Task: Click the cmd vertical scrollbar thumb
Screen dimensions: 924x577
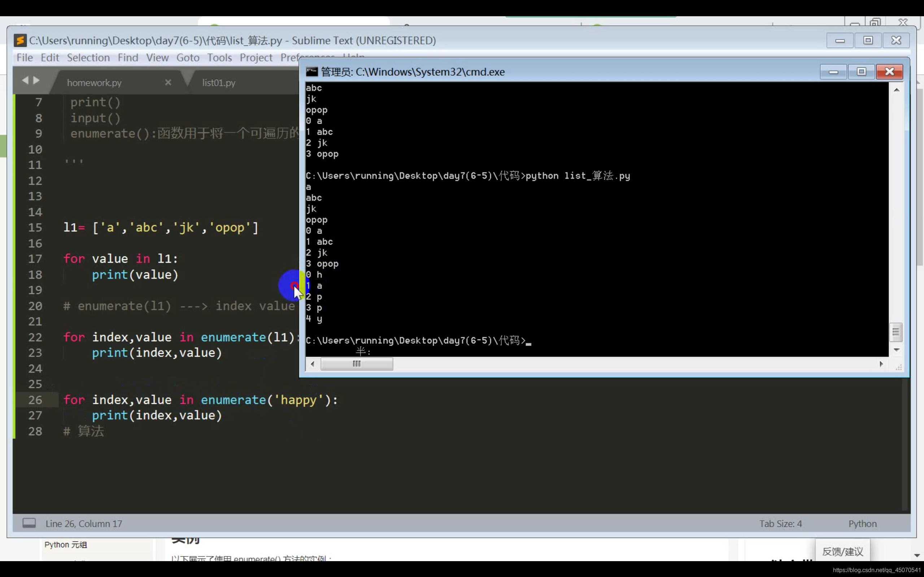Action: pyautogui.click(x=896, y=332)
